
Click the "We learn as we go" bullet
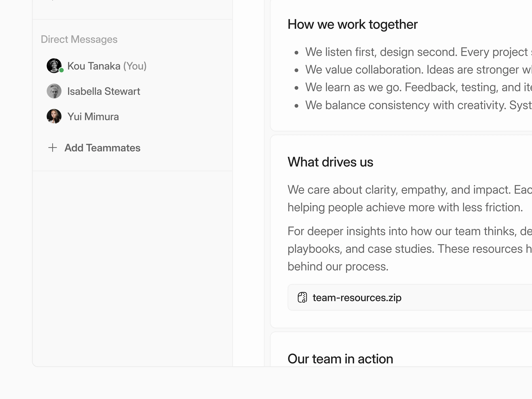416,87
